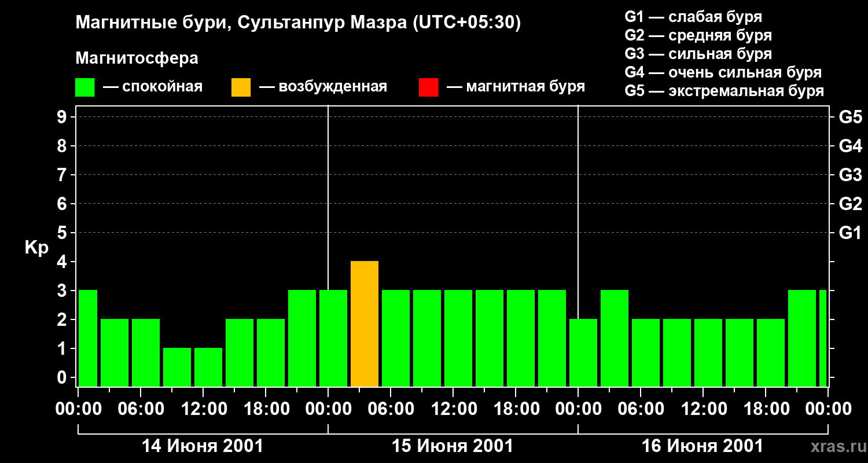
Task: Click the '7' value on the Kp axis
Action: (x=63, y=175)
